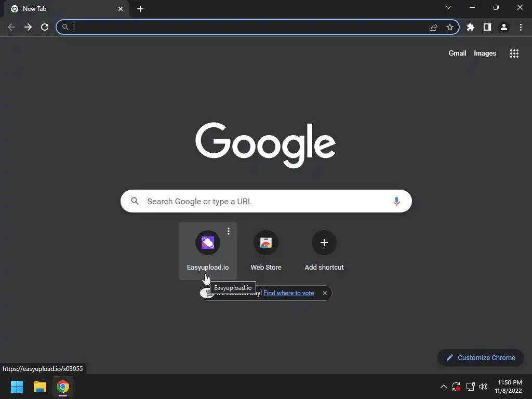Close the New Tab tab
This screenshot has height=399, width=532.
tap(121, 9)
